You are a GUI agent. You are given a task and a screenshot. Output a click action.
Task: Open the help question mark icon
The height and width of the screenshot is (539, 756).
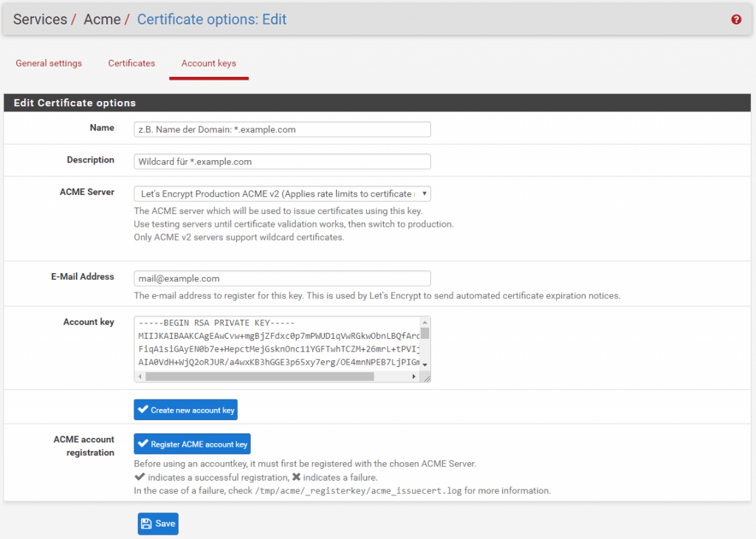click(736, 20)
